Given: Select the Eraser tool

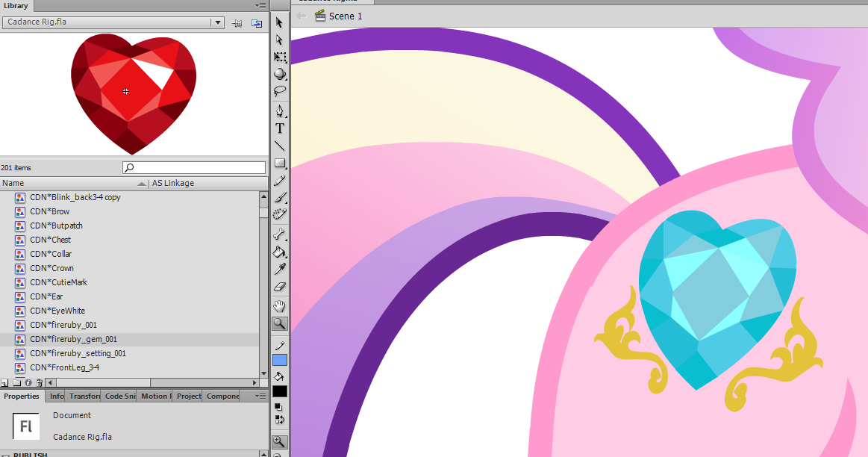Looking at the screenshot, I should pos(280,286).
